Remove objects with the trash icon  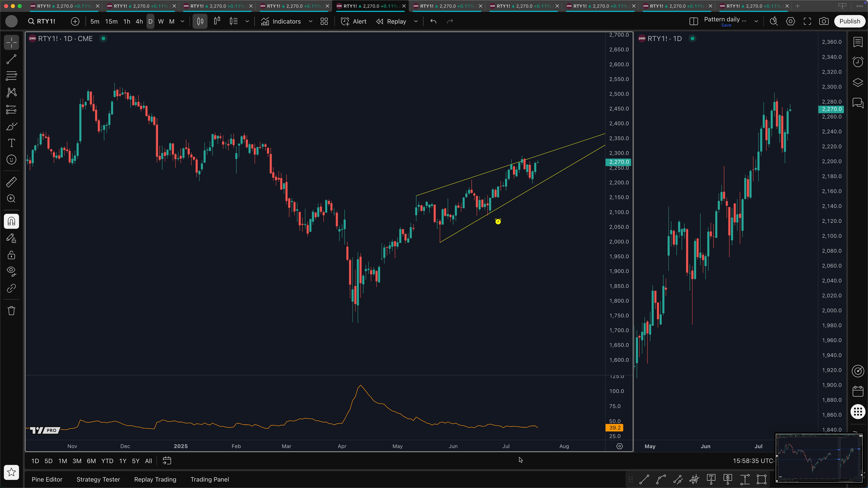point(12,310)
